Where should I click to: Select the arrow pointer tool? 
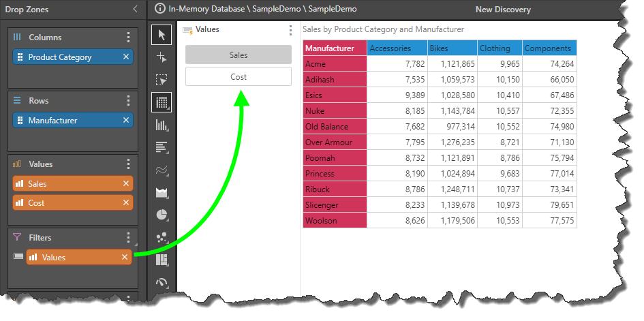tap(162, 35)
